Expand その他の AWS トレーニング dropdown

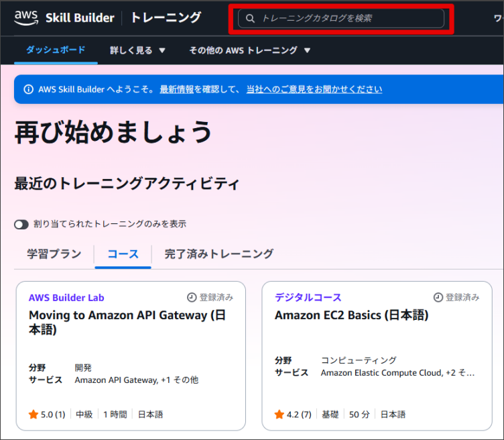tap(249, 50)
